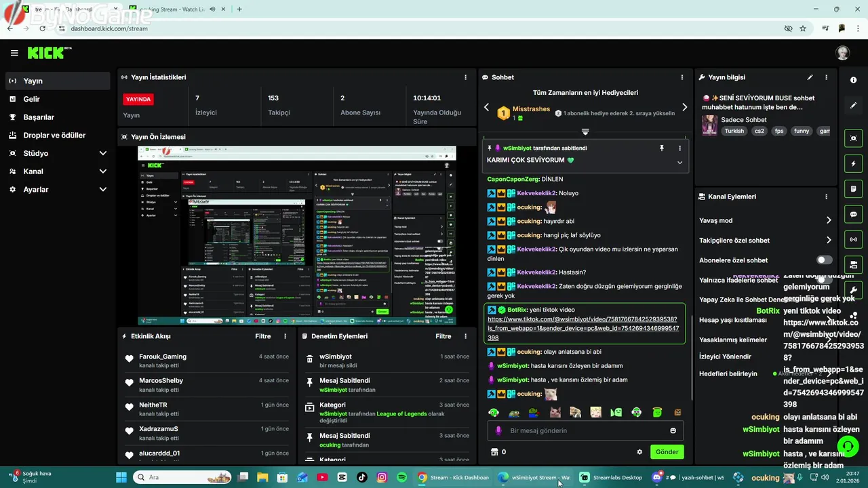
Task: Show next top gifter with right arrow
Action: coord(684,107)
